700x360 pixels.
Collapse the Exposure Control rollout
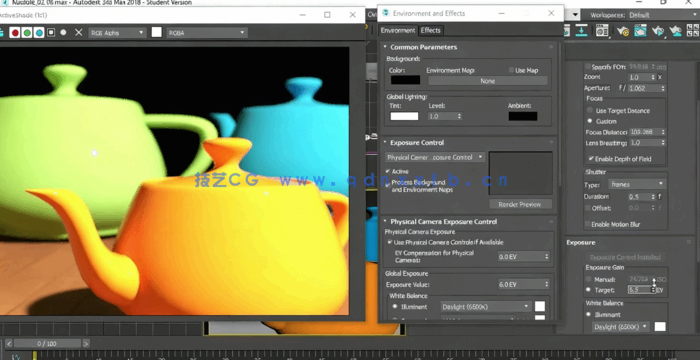point(417,142)
